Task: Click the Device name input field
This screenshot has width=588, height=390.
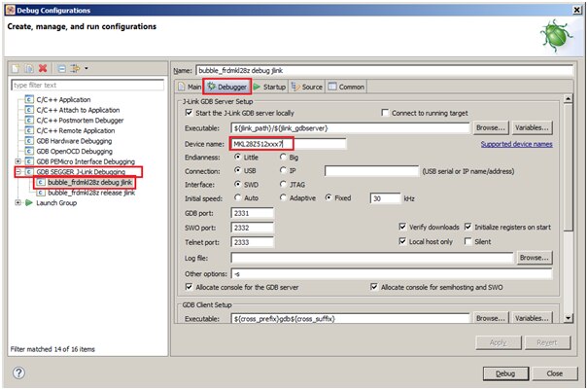Action: click(275, 143)
